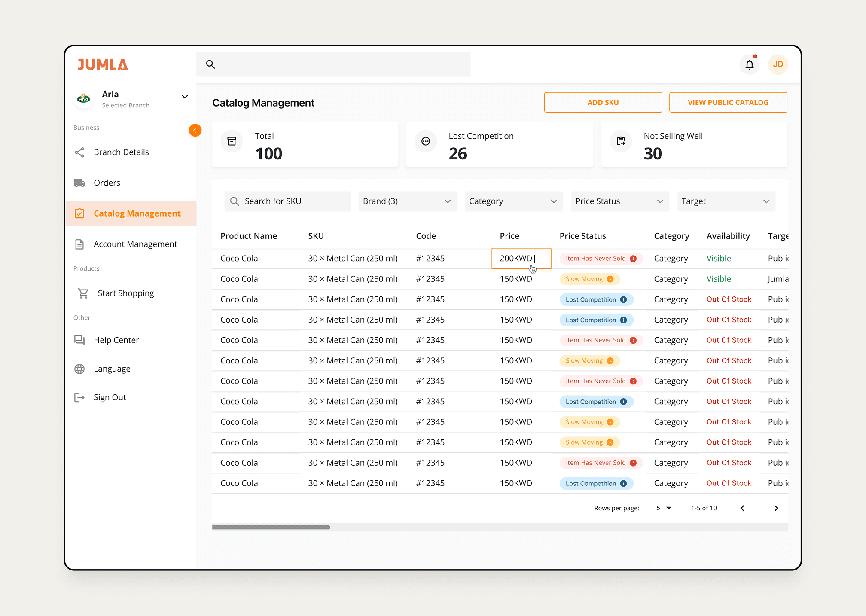Click the ADD SKU button
866x616 pixels.
(603, 103)
